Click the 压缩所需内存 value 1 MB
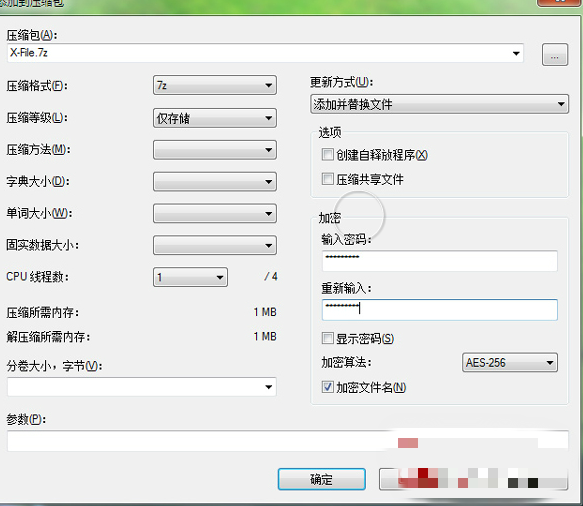Screen dimensions: 583x506 (x=265, y=312)
